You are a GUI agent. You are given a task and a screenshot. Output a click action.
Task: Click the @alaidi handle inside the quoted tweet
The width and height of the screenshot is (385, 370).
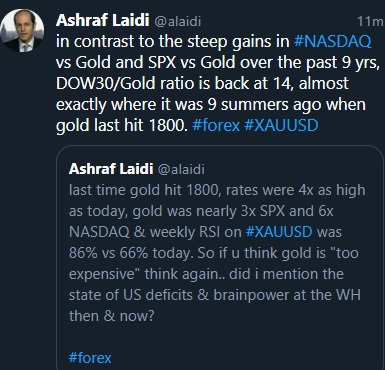pyautogui.click(x=181, y=169)
